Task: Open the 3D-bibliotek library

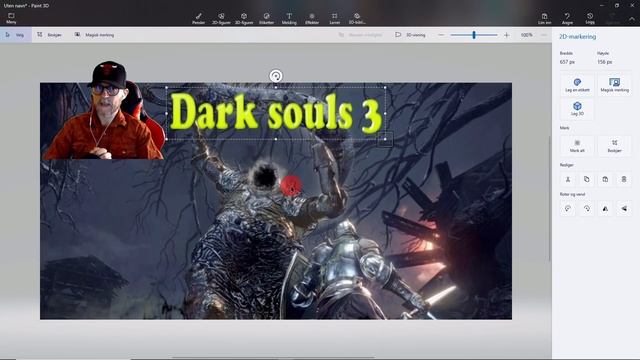Action: (x=357, y=18)
